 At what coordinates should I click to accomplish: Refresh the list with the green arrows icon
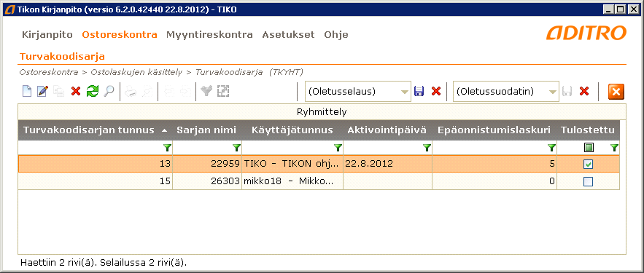point(92,92)
